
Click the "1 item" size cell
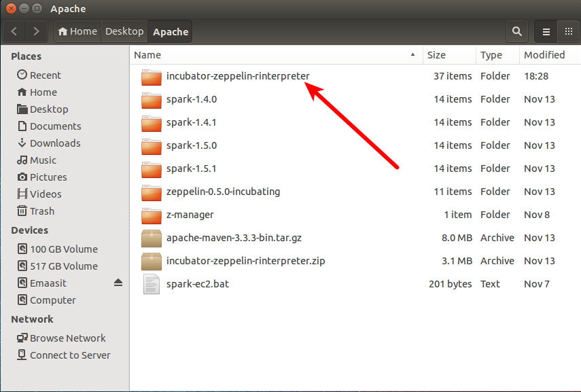coord(457,215)
